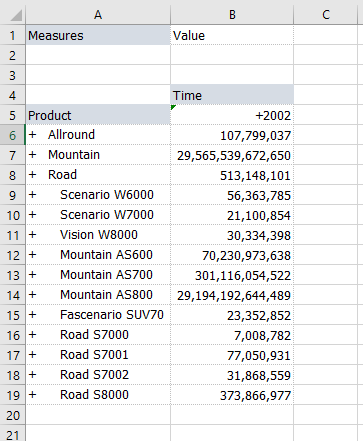The height and width of the screenshot is (441, 363).
Task: Select the +2002 time cell
Action: 232,115
